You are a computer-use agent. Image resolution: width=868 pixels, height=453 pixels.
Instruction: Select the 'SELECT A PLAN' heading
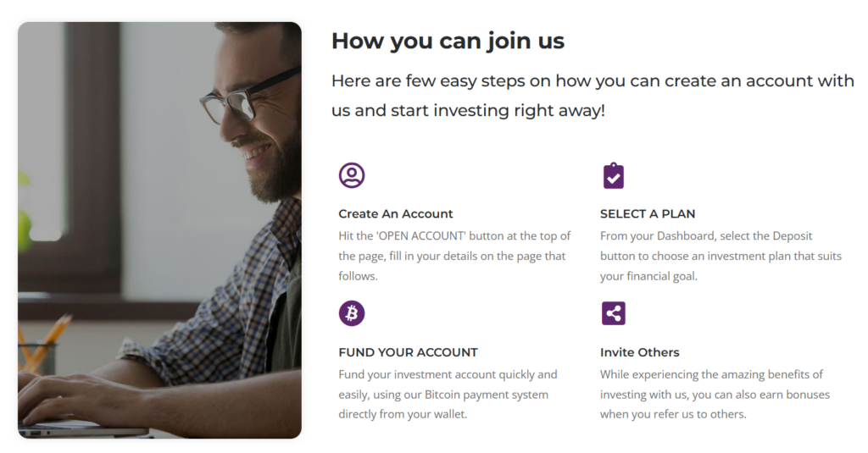click(x=647, y=213)
